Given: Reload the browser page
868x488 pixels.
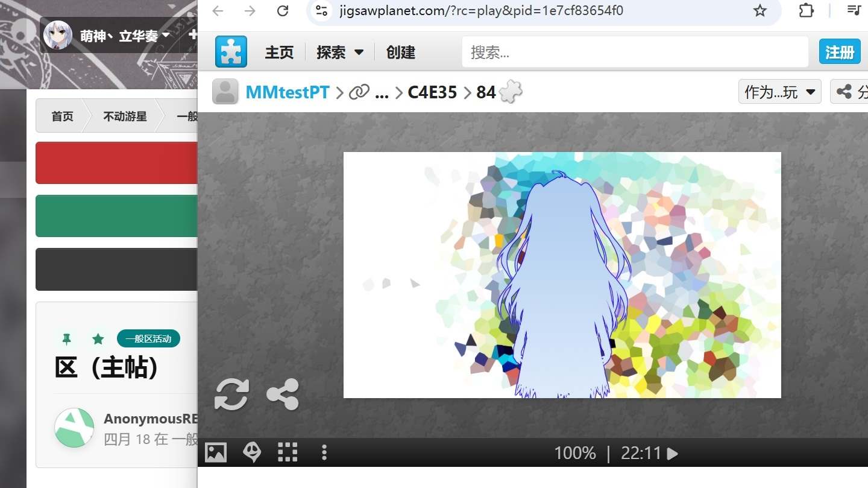Looking at the screenshot, I should click(283, 10).
